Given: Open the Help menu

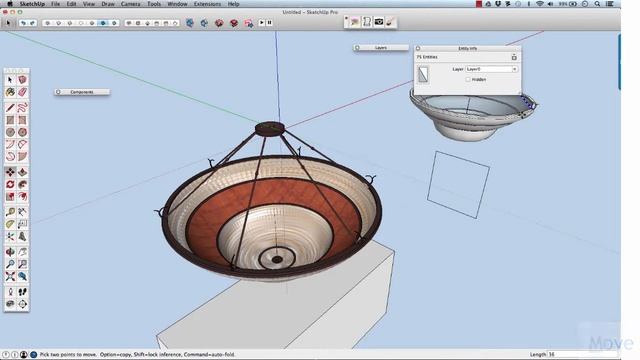Looking at the screenshot, I should click(233, 4).
